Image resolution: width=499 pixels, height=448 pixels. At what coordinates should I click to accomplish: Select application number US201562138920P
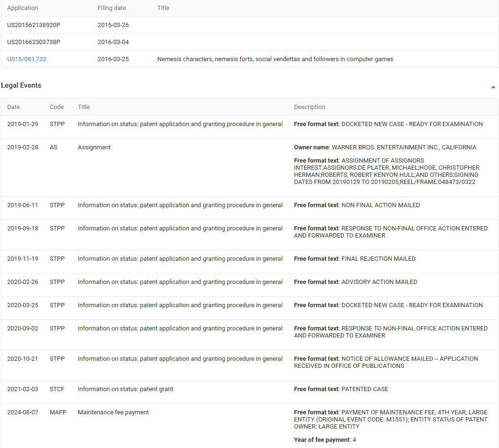point(34,25)
